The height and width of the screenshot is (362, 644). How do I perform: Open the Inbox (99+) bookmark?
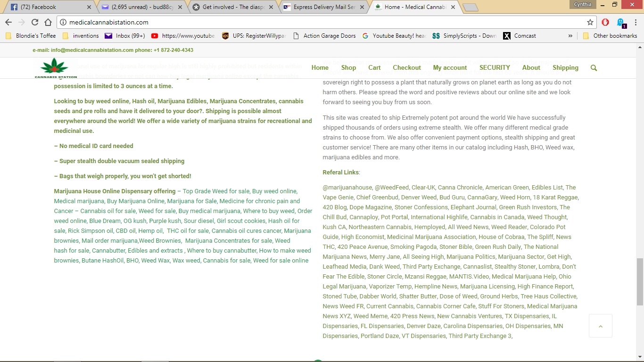(125, 36)
